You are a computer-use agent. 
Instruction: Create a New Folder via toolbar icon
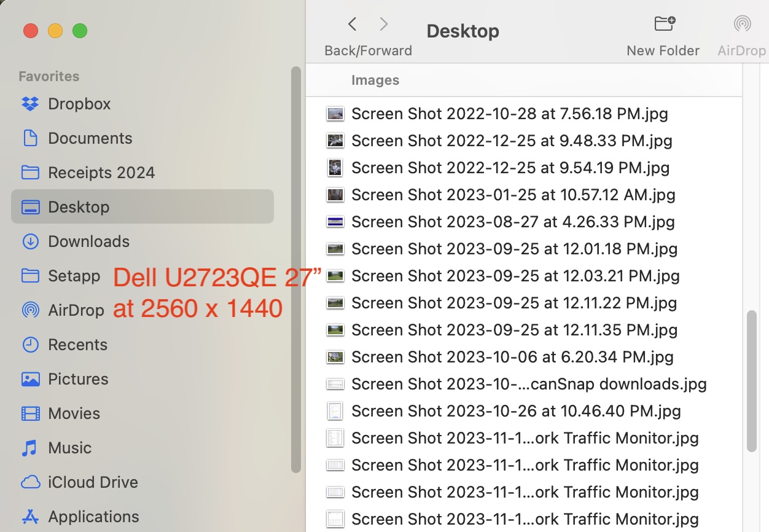coord(663,25)
